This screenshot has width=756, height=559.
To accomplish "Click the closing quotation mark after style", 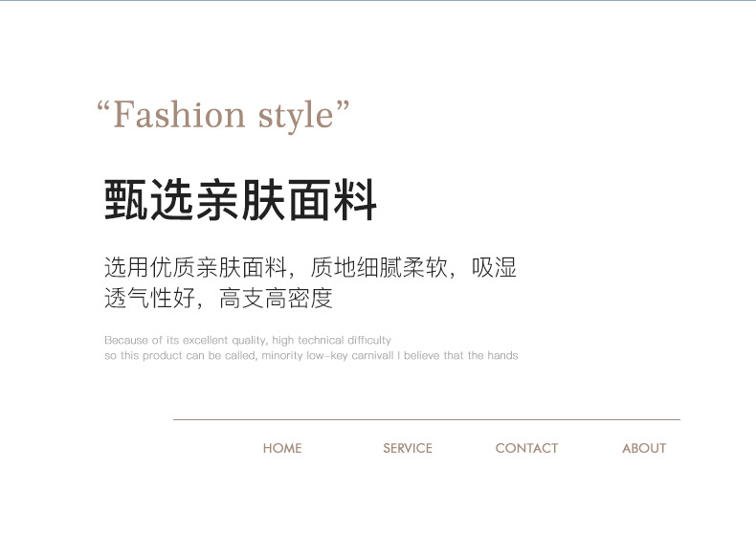I will (343, 105).
